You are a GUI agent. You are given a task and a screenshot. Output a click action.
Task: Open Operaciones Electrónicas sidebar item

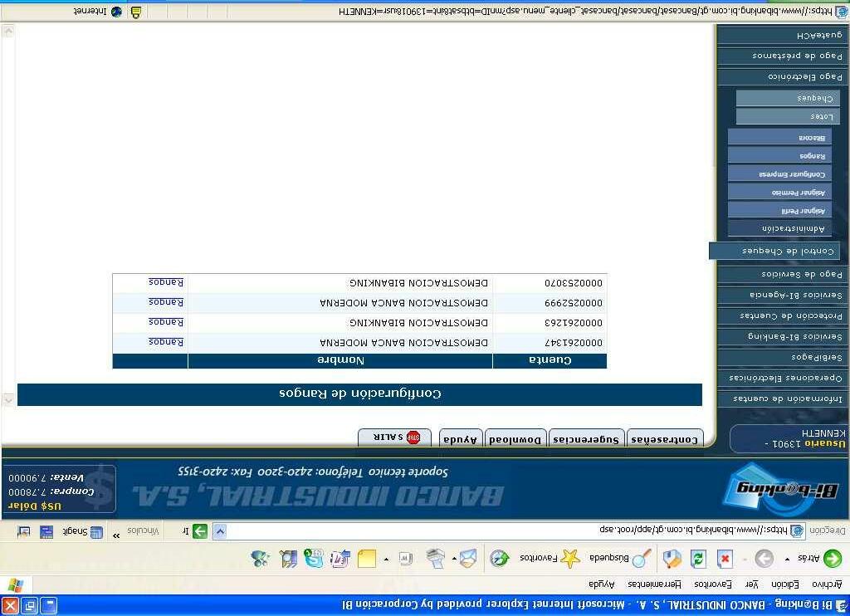click(782, 378)
